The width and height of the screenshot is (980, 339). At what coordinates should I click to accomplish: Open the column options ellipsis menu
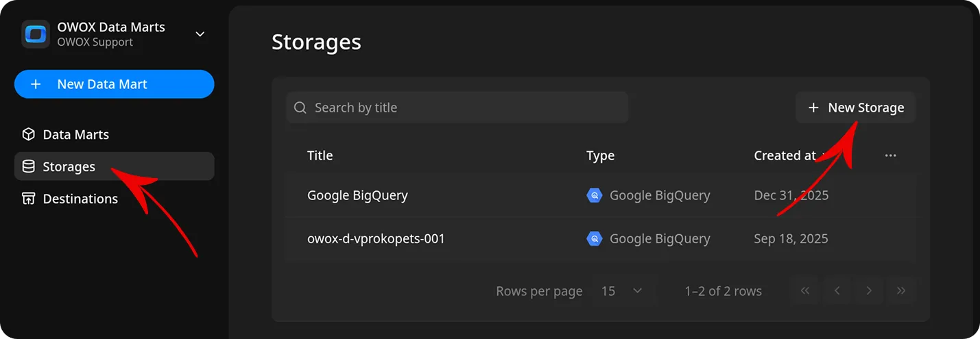coord(890,155)
